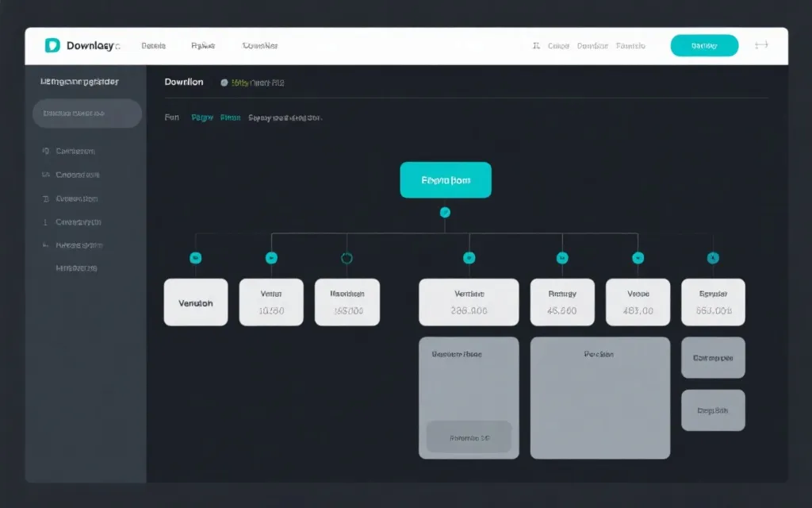
Task: Select the first teal tab under Downlion heading
Action: pos(202,117)
